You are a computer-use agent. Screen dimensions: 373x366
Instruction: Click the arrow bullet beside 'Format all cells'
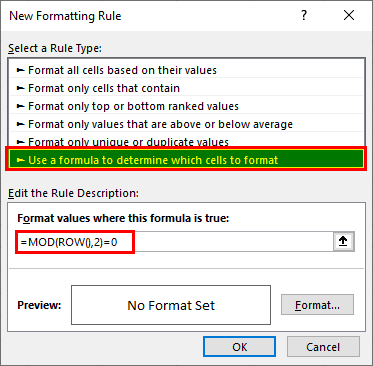pyautogui.click(x=21, y=70)
